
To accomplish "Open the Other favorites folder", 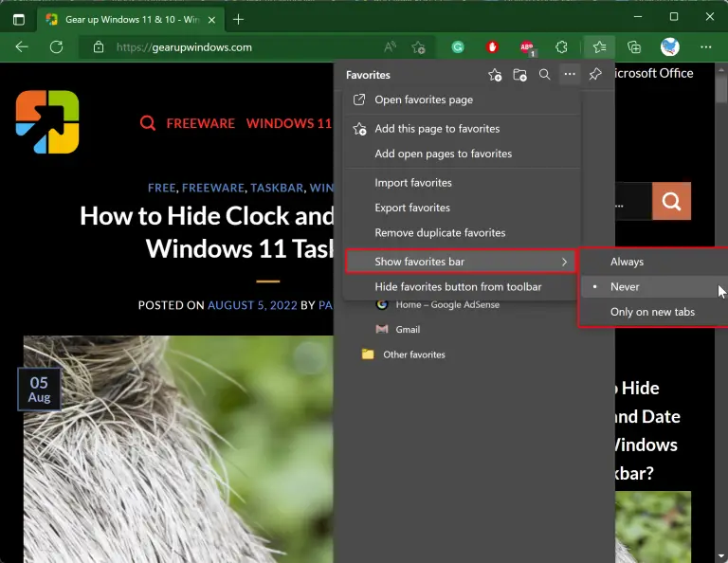I will (x=403, y=354).
